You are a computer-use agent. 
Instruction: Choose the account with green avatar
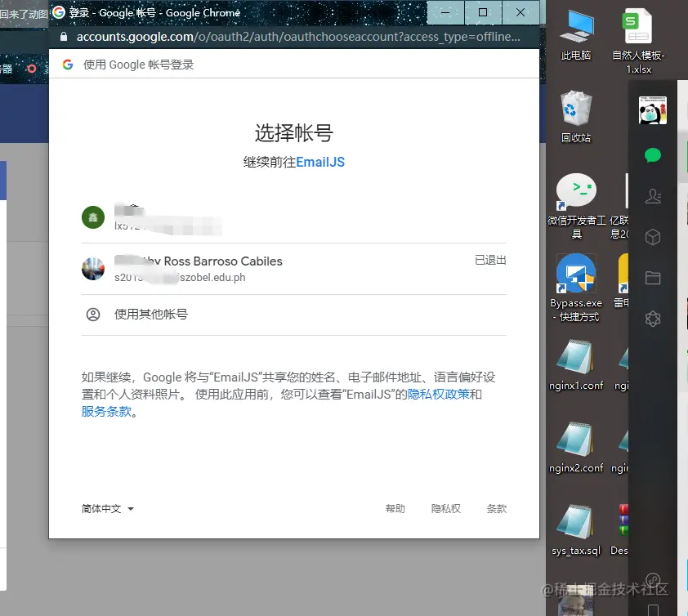click(294, 217)
